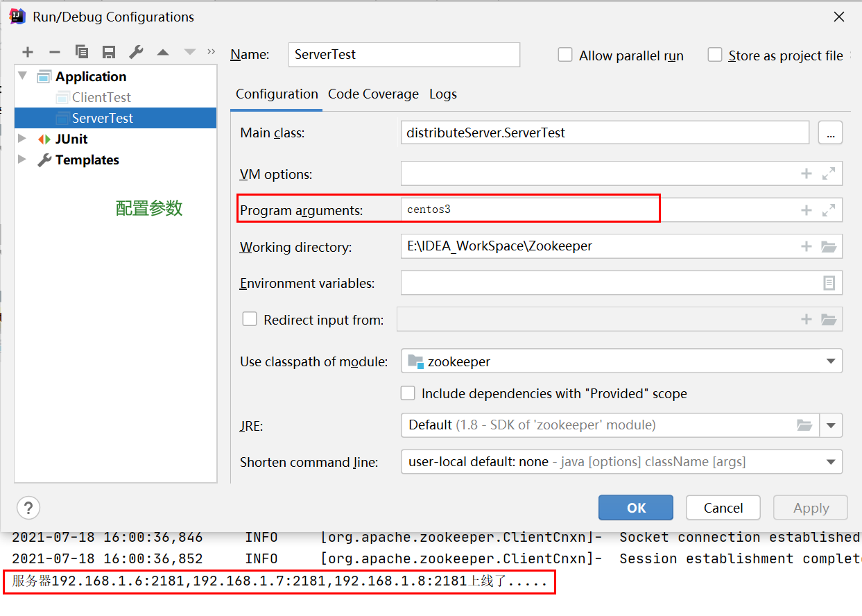Screen dimensions: 862x616
Task: Expand the VM options field
Action: click(829, 173)
